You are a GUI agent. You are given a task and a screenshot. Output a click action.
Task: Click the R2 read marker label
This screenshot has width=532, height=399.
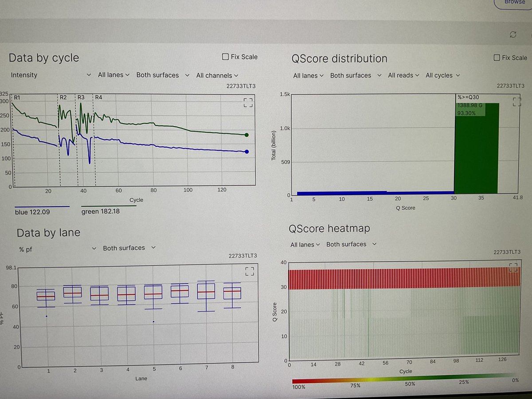click(63, 97)
